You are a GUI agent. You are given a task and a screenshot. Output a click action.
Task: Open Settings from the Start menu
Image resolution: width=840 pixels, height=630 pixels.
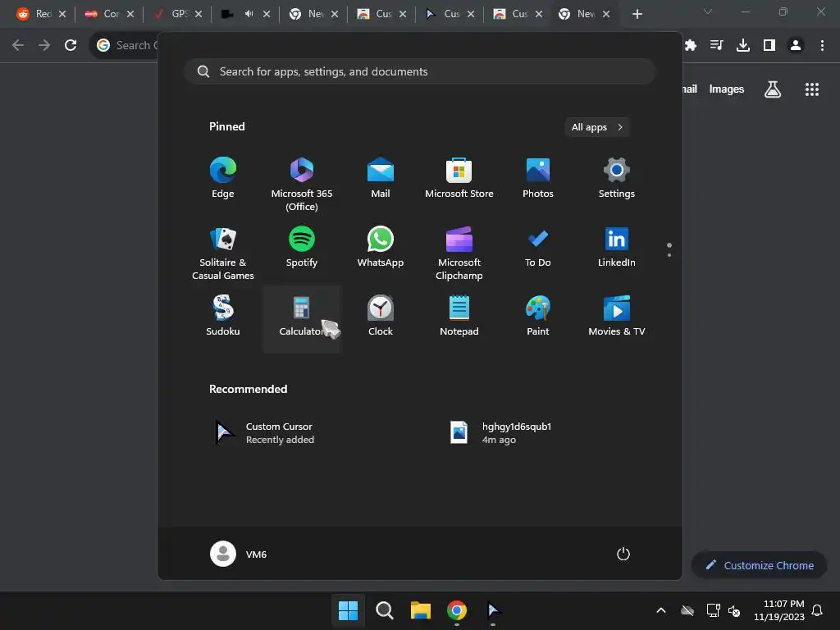pos(617,179)
